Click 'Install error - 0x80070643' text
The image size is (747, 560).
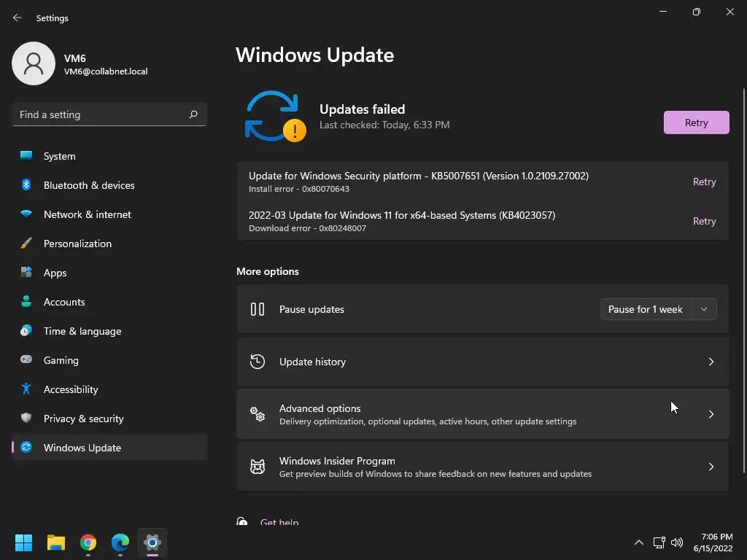(x=298, y=189)
